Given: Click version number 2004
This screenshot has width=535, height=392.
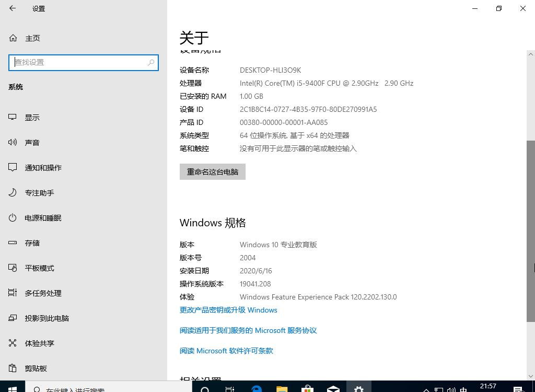Looking at the screenshot, I should [x=248, y=258].
